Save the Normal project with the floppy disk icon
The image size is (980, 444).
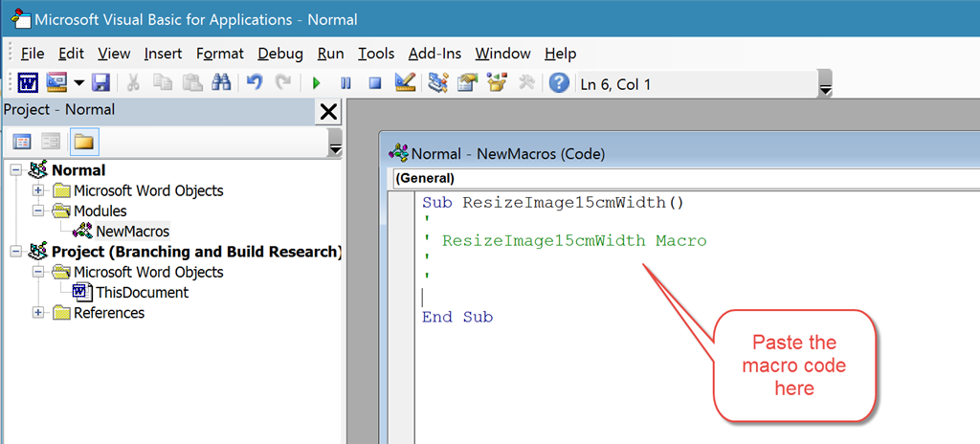click(100, 83)
